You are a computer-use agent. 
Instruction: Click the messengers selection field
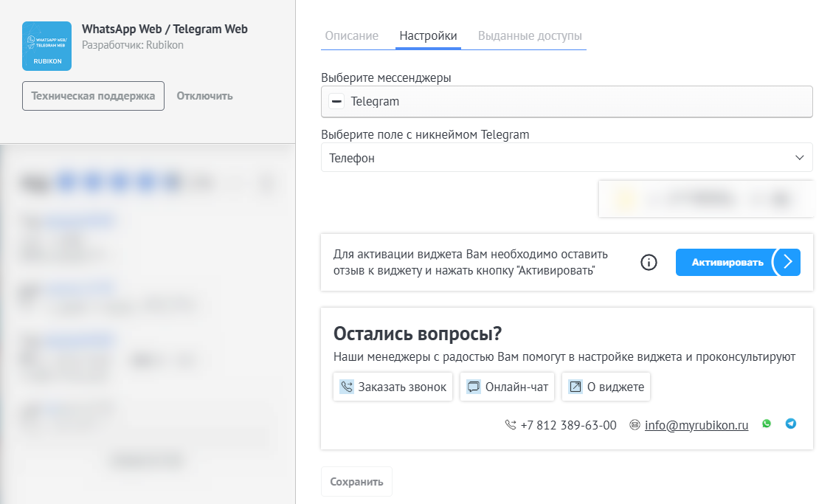click(x=567, y=101)
